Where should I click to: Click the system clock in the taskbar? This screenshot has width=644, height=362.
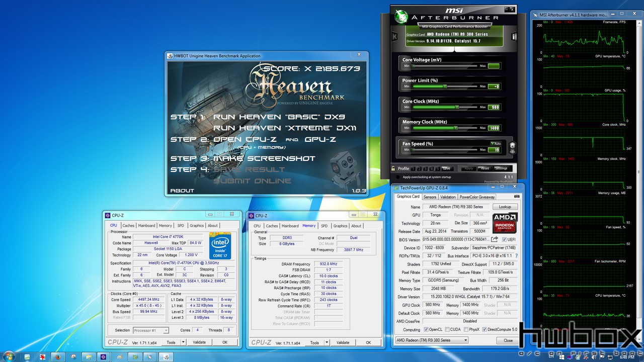tap(627, 357)
